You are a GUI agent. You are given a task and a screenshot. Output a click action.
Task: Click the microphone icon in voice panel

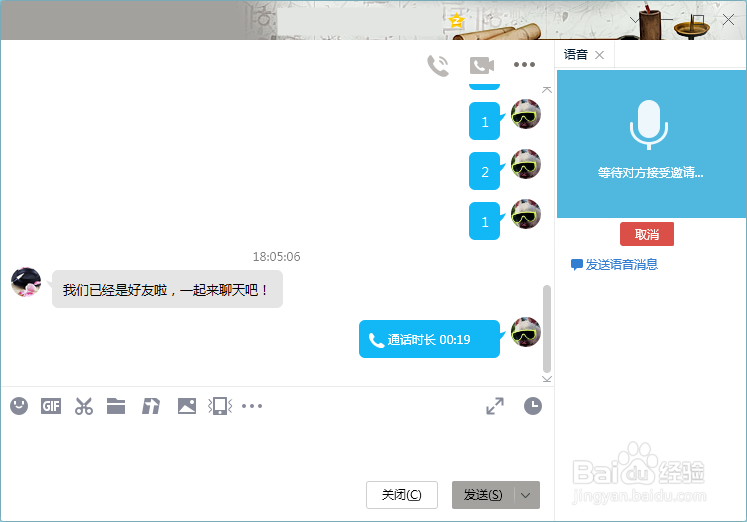[x=649, y=125]
